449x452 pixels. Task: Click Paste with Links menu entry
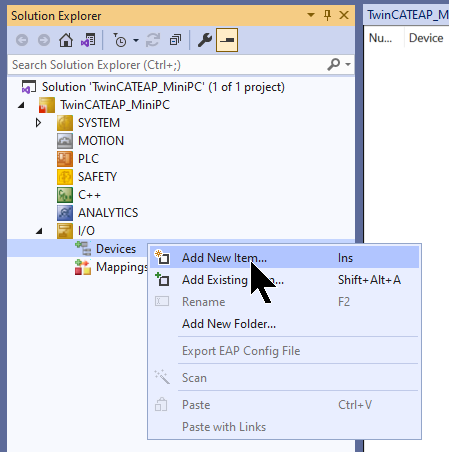click(x=284, y=427)
